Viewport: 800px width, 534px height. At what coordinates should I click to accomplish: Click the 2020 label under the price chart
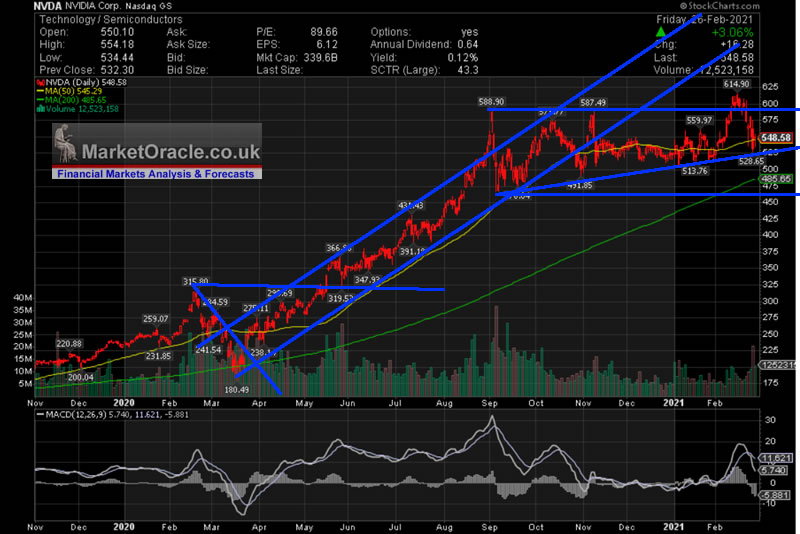pyautogui.click(x=121, y=401)
